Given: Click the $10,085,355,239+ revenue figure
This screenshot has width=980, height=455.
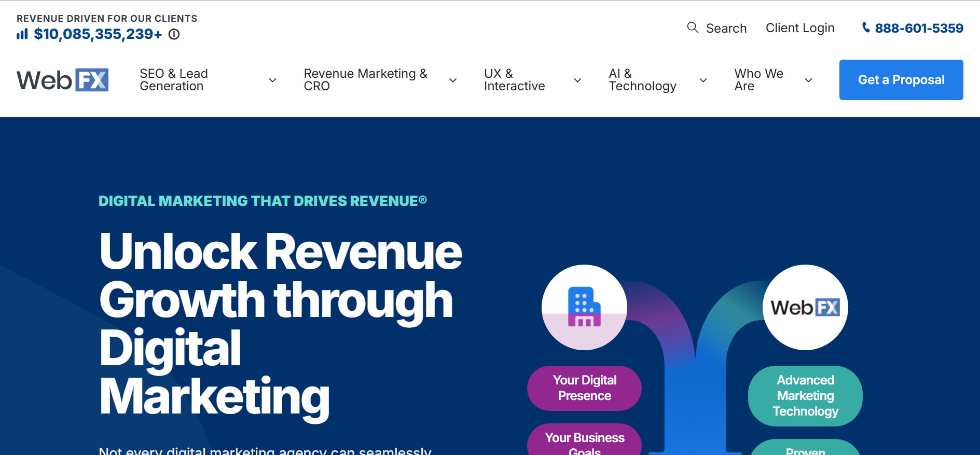Looking at the screenshot, I should pyautogui.click(x=98, y=34).
